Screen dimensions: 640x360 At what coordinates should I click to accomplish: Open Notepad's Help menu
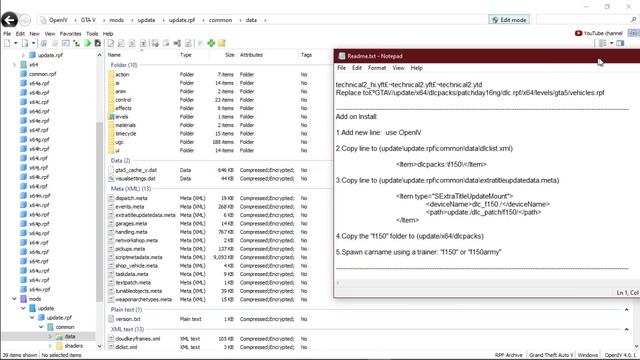tap(416, 68)
